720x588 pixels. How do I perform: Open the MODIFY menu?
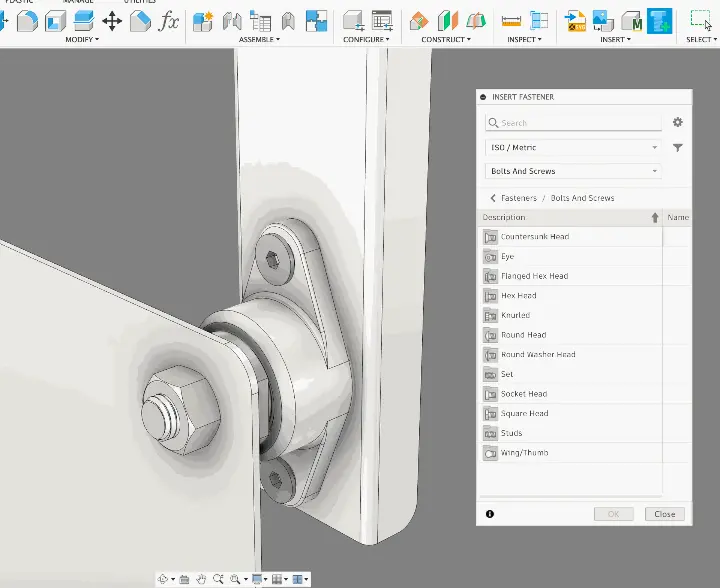click(82, 40)
